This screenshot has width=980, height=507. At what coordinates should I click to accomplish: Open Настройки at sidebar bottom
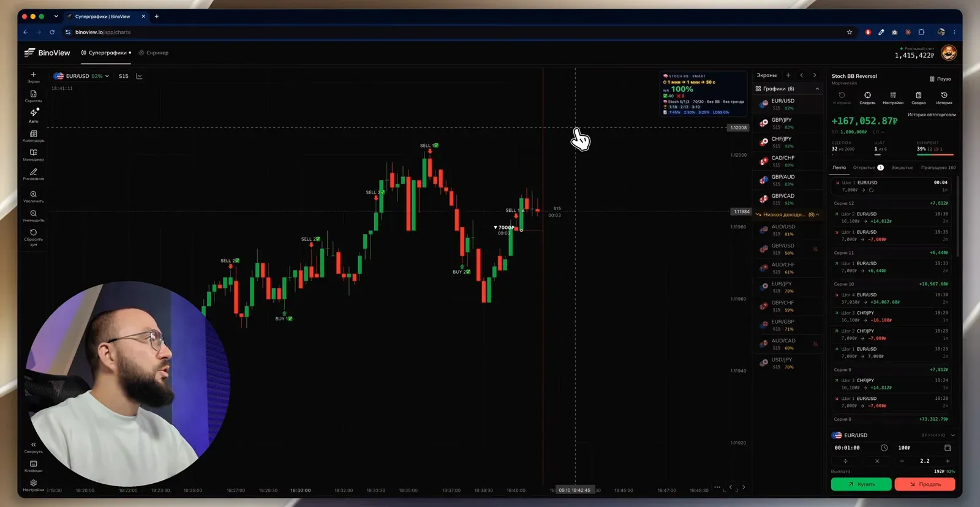pos(33,486)
